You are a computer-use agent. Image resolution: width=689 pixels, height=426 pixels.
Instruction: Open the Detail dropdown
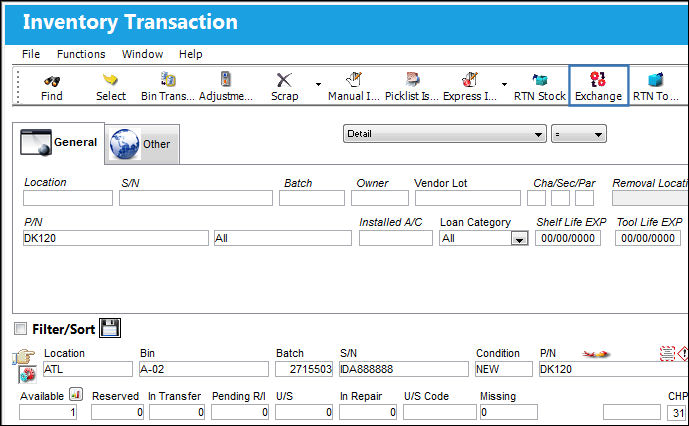point(445,134)
